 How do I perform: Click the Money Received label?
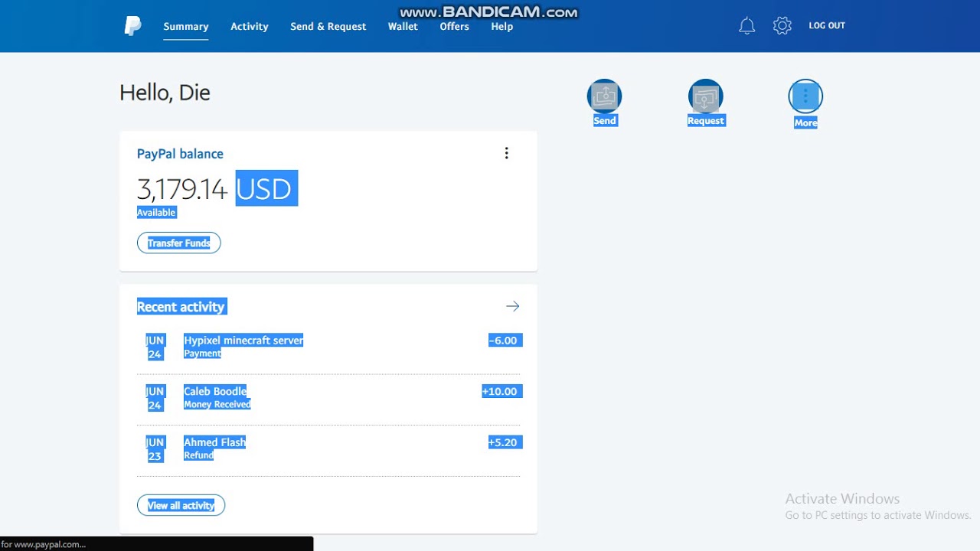[217, 404]
